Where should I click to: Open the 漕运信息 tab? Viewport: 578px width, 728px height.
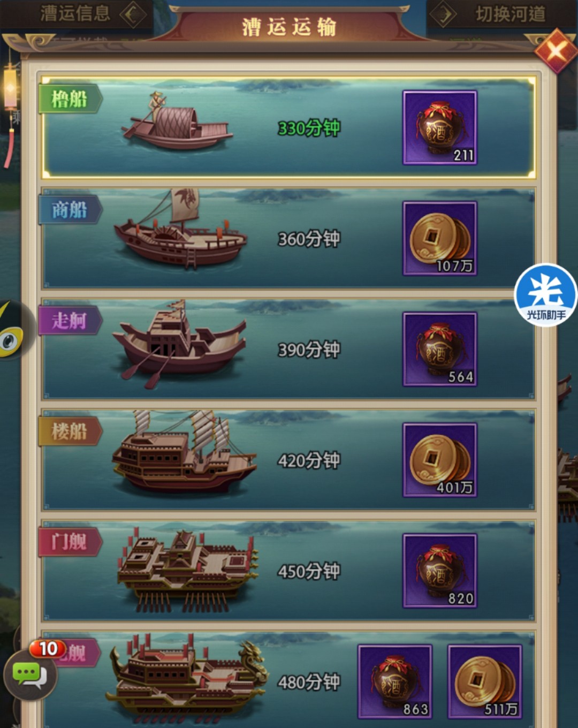click(x=75, y=13)
